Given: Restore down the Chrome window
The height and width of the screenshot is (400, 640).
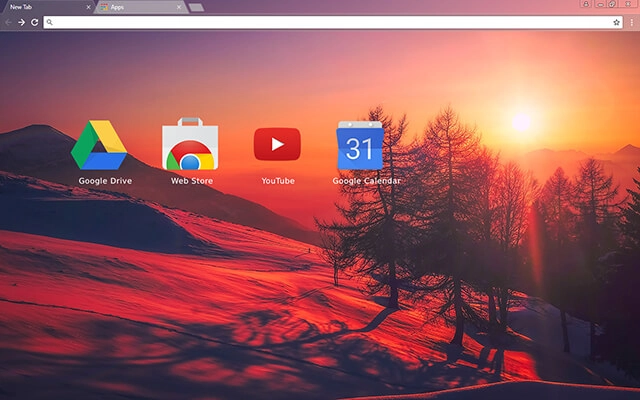Looking at the screenshot, I should point(612,4).
